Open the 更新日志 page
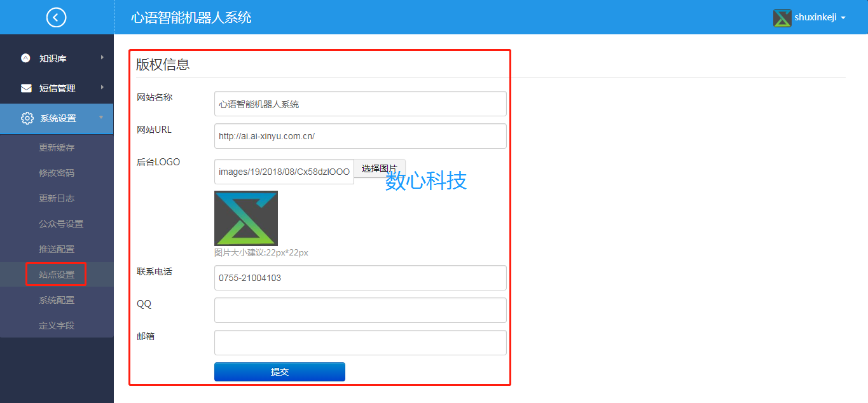Screen dimensions: 868x403 point(56,198)
